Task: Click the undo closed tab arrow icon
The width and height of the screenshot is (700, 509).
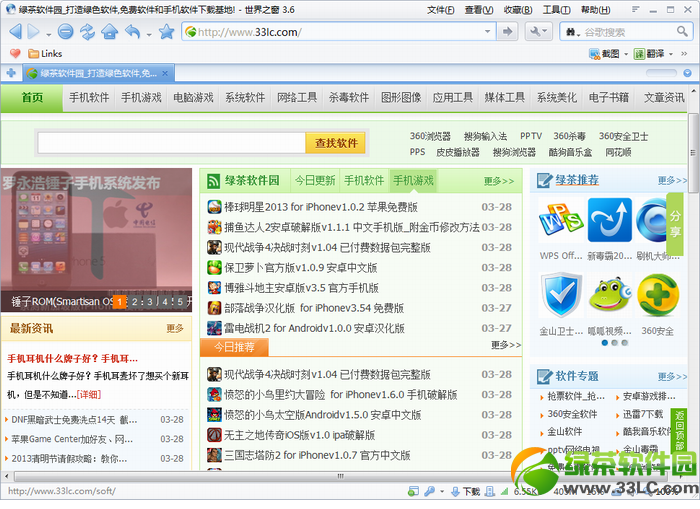Action: click(x=133, y=32)
